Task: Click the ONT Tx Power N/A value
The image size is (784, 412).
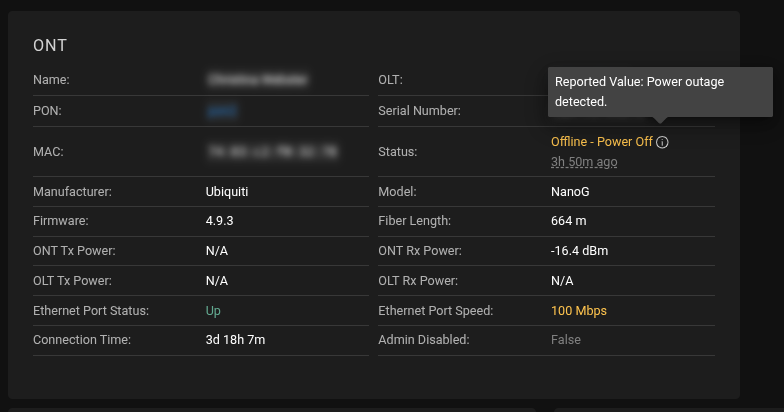Action: click(x=217, y=251)
